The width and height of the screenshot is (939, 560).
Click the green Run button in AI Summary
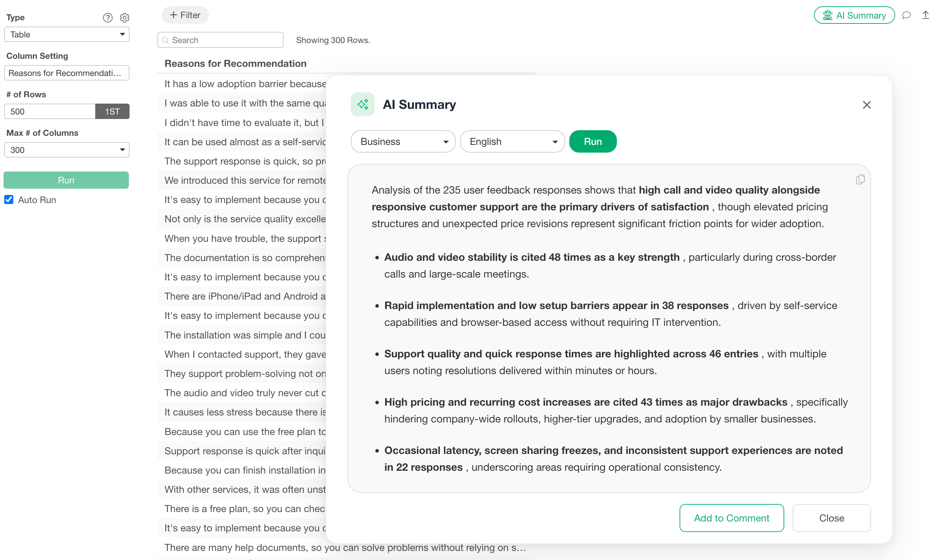[x=592, y=141]
